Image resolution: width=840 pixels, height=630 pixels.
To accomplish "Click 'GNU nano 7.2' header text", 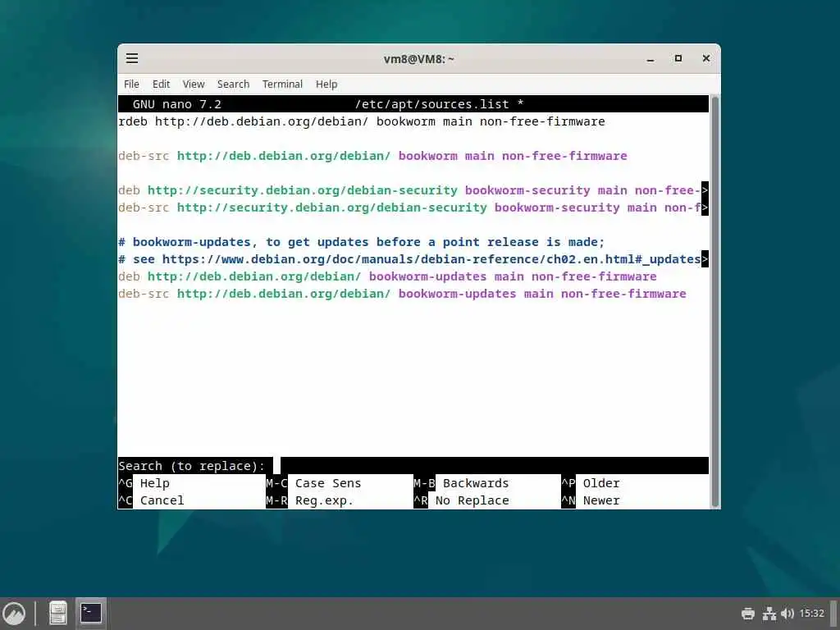I will click(177, 104).
